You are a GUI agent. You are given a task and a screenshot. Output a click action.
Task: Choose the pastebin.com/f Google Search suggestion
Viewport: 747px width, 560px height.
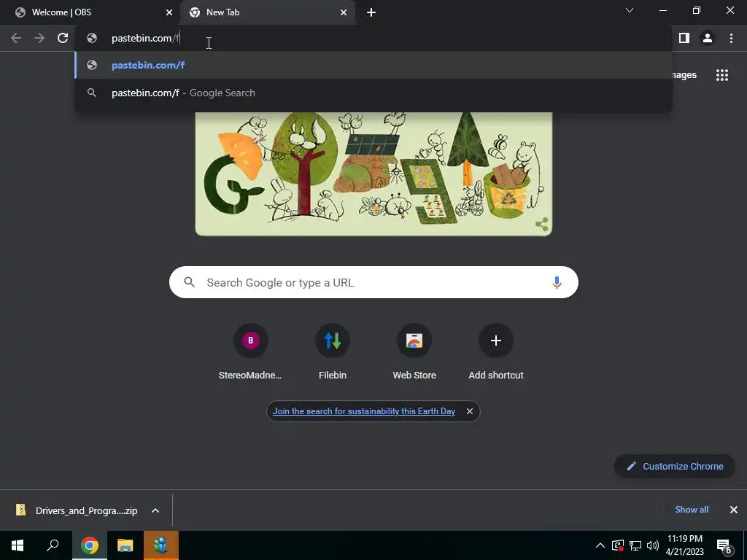pos(373,93)
